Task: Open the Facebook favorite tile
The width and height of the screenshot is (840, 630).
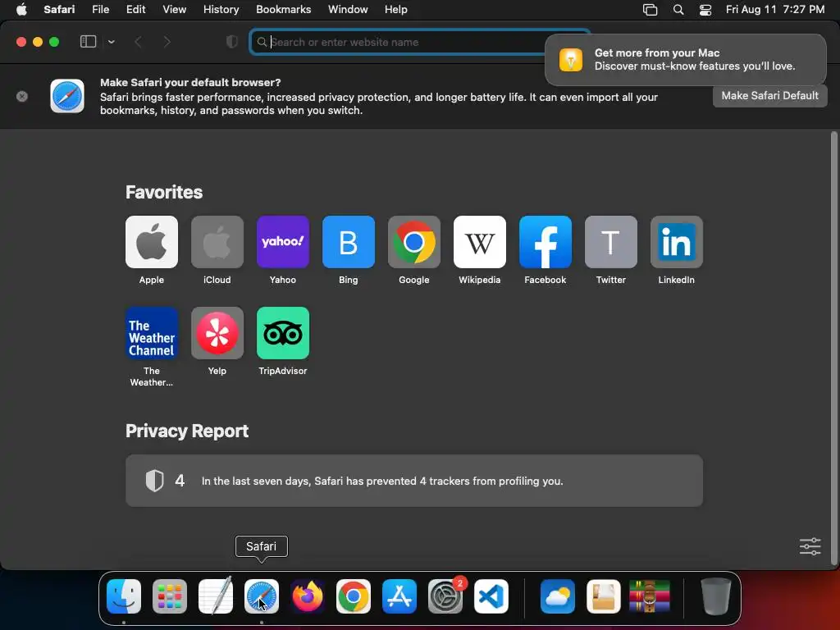Action: tap(546, 242)
